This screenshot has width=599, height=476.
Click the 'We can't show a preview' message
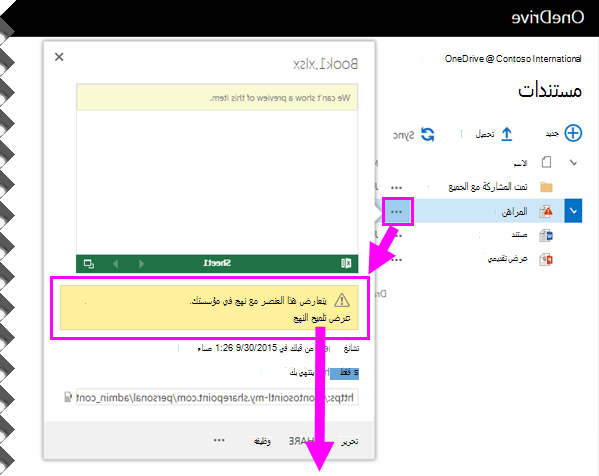point(280,98)
